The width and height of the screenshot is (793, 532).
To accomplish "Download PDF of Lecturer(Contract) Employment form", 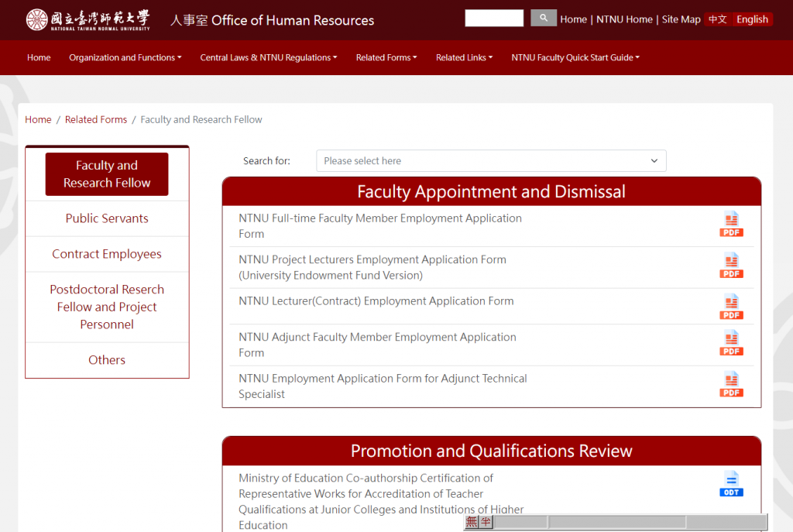I will pos(731,307).
